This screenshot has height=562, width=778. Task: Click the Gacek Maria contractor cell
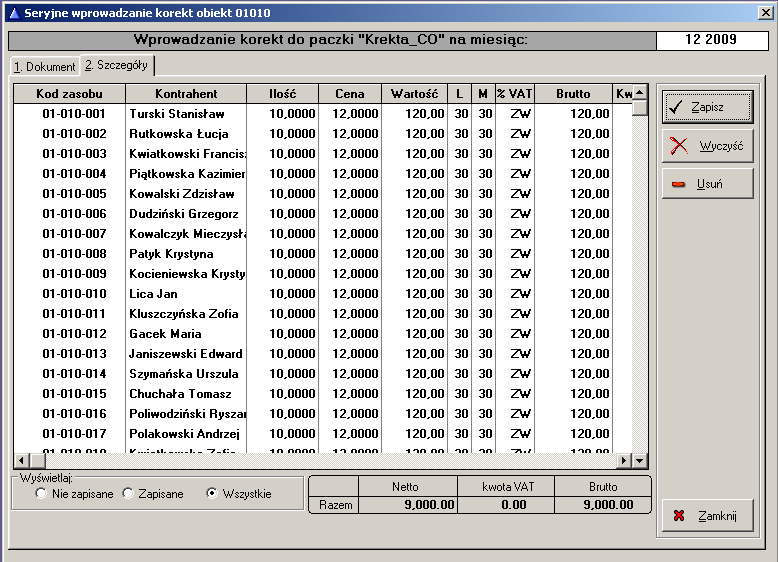[186, 334]
